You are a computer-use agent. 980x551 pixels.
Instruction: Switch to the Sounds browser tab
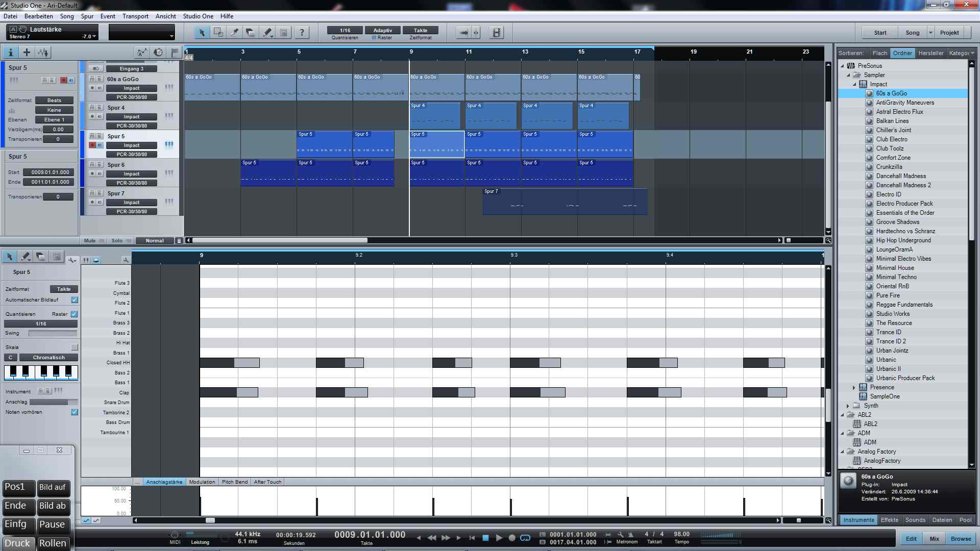(915, 520)
